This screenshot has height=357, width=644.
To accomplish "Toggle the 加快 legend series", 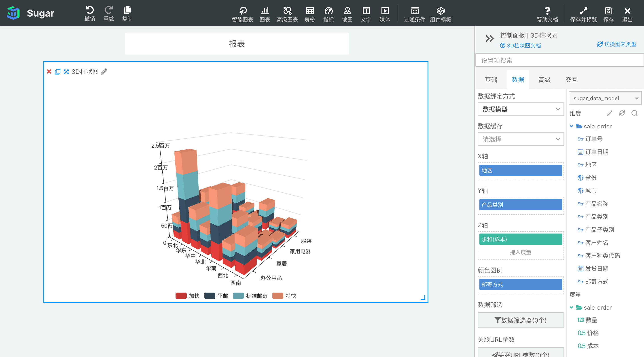I will point(188,296).
